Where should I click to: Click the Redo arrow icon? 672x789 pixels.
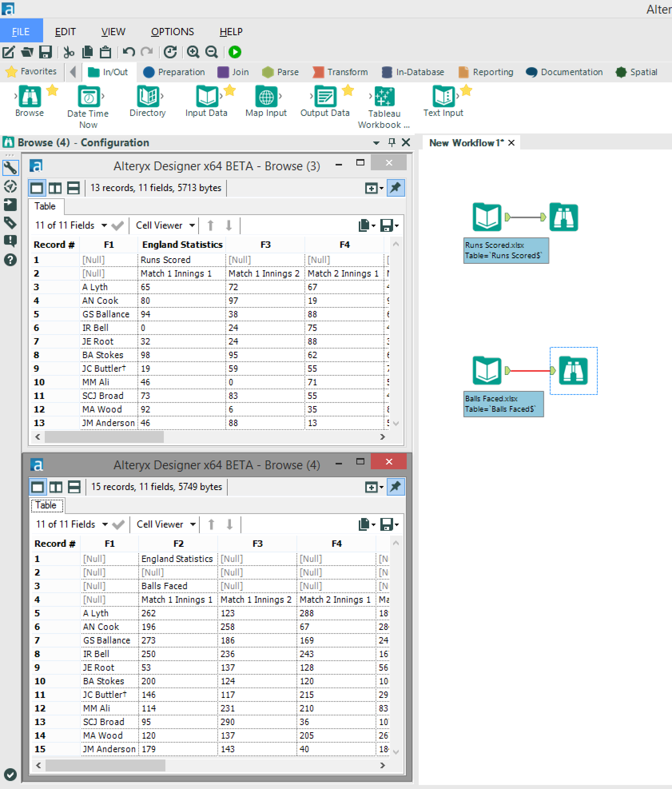tap(147, 52)
